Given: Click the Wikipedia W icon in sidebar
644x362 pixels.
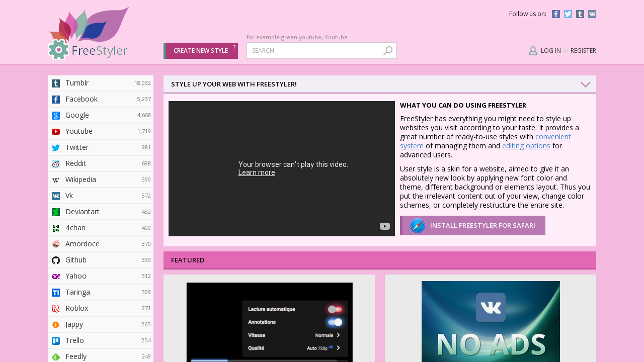Looking at the screenshot, I should 56,180.
